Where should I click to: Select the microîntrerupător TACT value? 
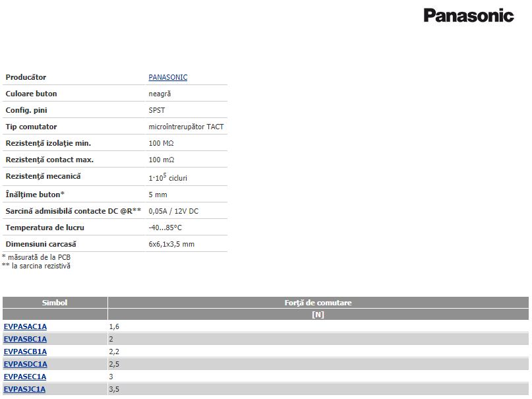[187, 127]
